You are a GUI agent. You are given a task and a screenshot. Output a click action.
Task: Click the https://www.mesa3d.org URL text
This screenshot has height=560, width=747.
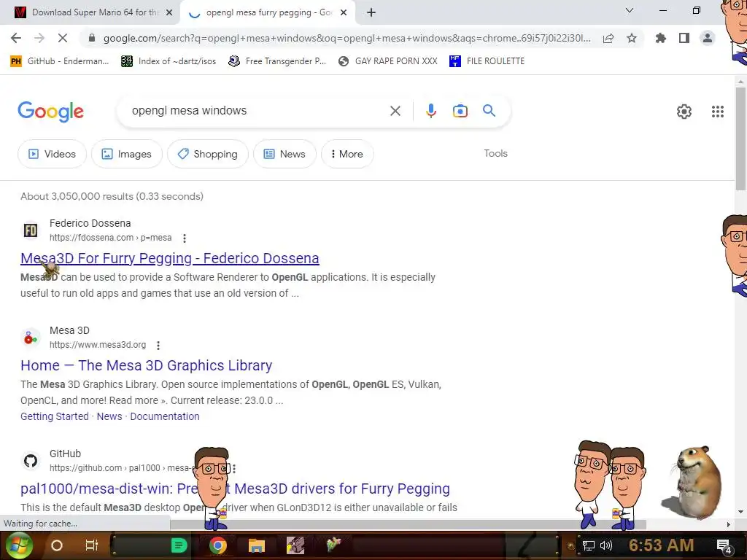[98, 345]
